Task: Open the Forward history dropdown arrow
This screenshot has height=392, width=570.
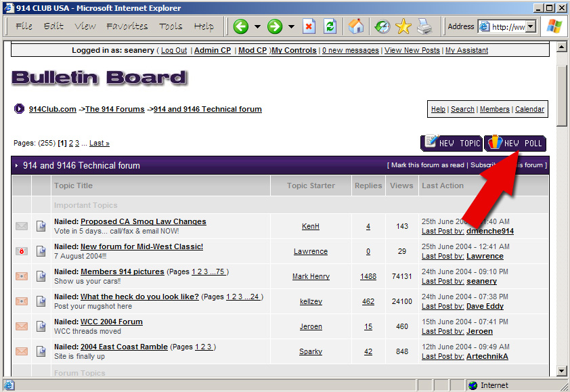Action: (291, 26)
